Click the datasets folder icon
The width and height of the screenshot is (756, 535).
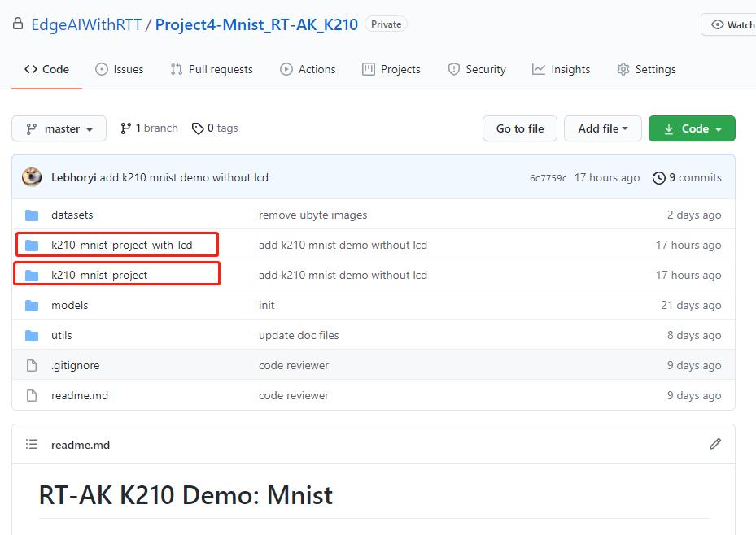point(32,215)
